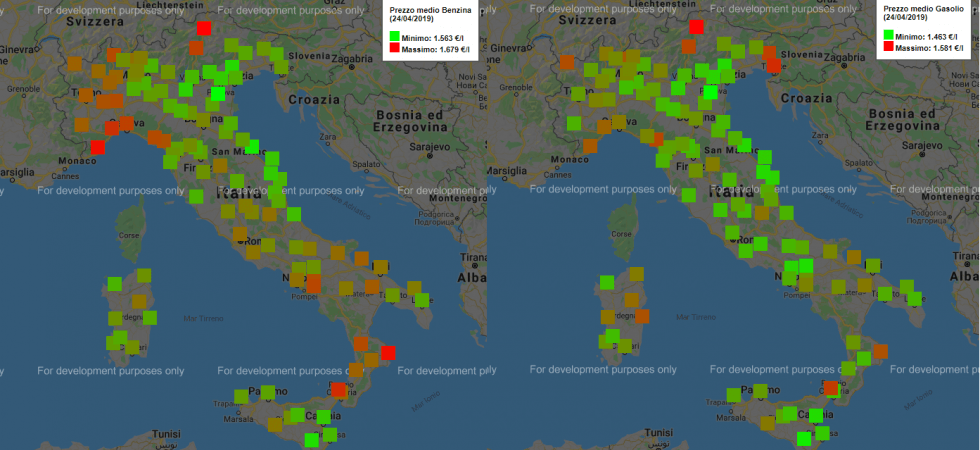Click the 'Massimo: 1.581 €/l' legend text
The image size is (980, 450).
tap(930, 48)
